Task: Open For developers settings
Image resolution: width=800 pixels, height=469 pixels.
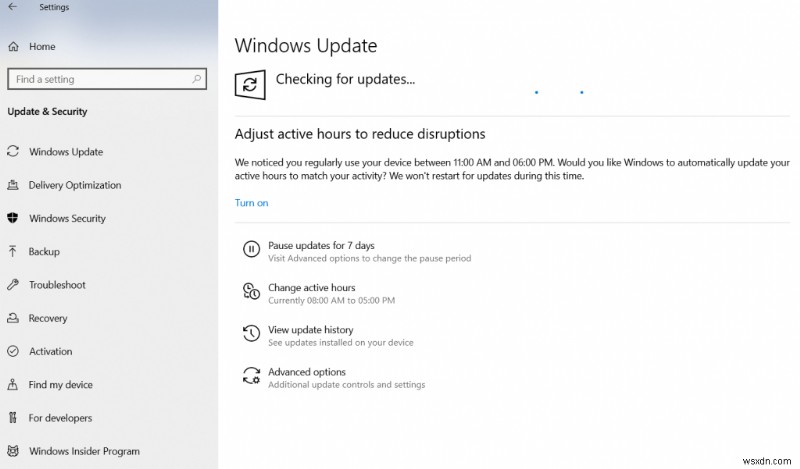Action: [x=60, y=417]
